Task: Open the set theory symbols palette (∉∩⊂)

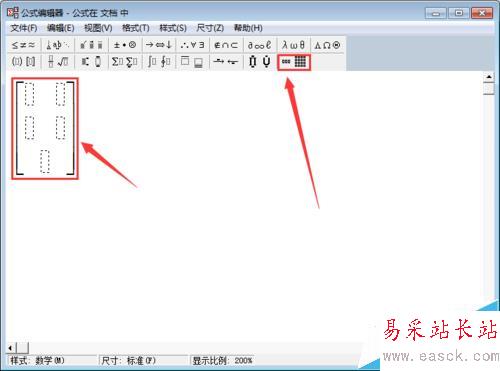Action: [x=226, y=45]
